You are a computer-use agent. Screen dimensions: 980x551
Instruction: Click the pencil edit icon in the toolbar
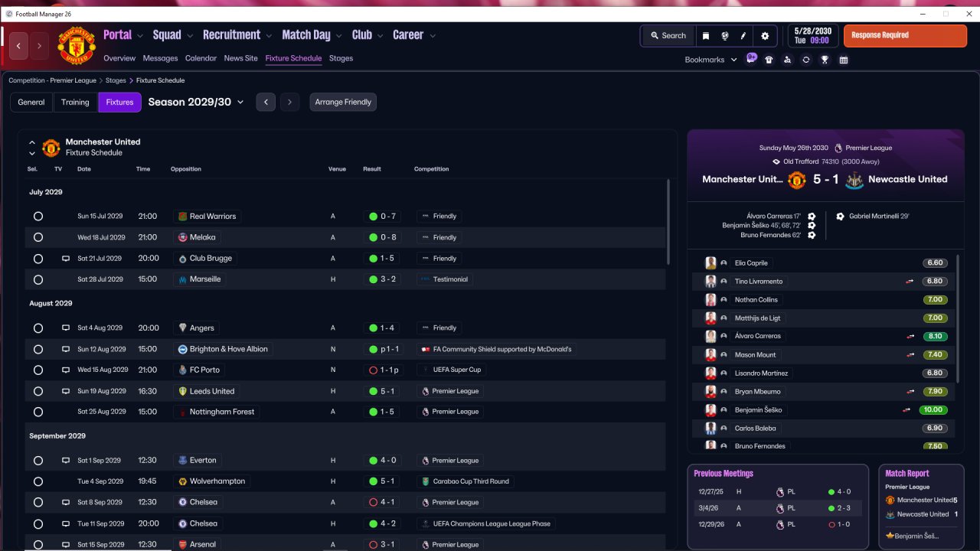(x=743, y=36)
